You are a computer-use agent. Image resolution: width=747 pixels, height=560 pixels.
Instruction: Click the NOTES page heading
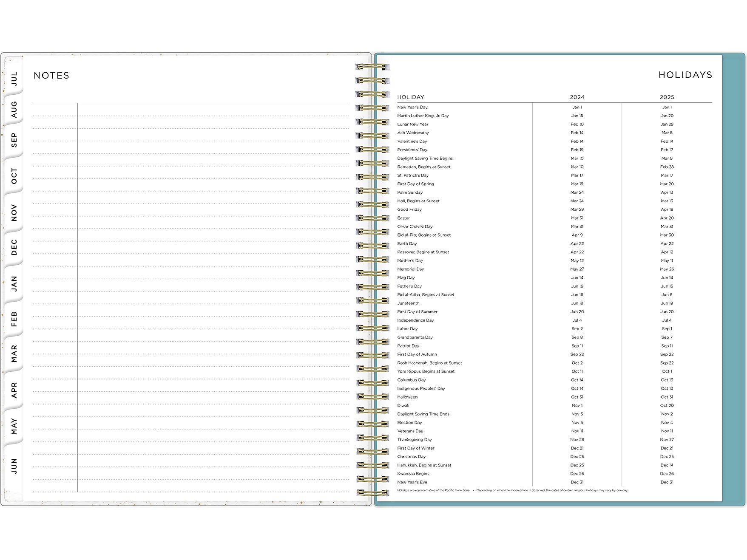(x=51, y=76)
